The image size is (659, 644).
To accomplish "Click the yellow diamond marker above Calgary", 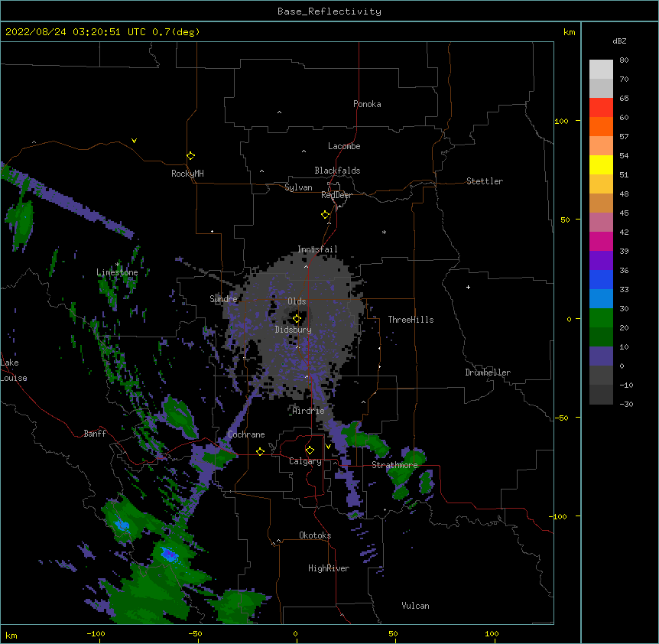I will point(310,450).
